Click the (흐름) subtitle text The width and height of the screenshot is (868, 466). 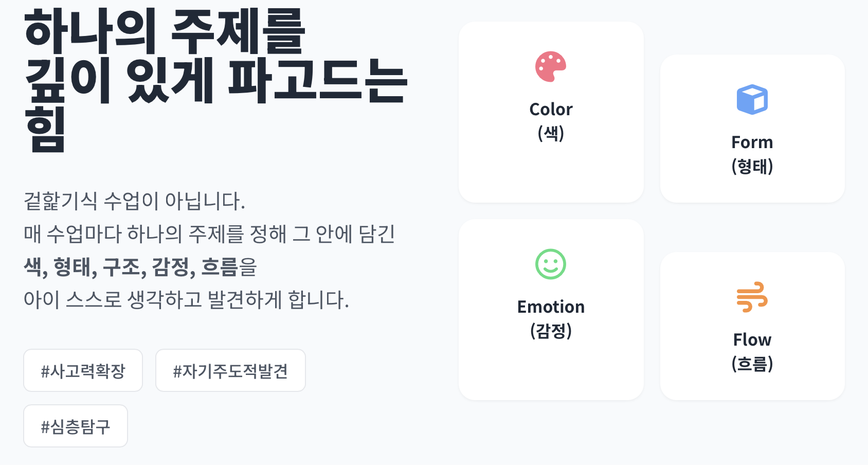[752, 364]
